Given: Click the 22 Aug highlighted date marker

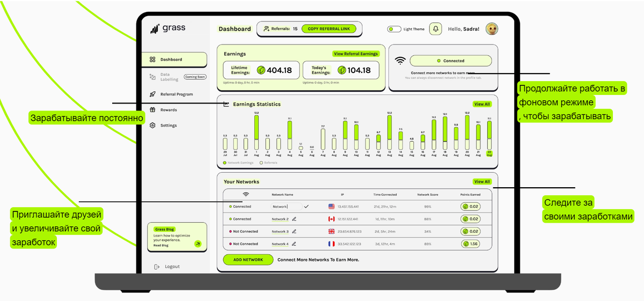Looking at the screenshot, I should (489, 153).
